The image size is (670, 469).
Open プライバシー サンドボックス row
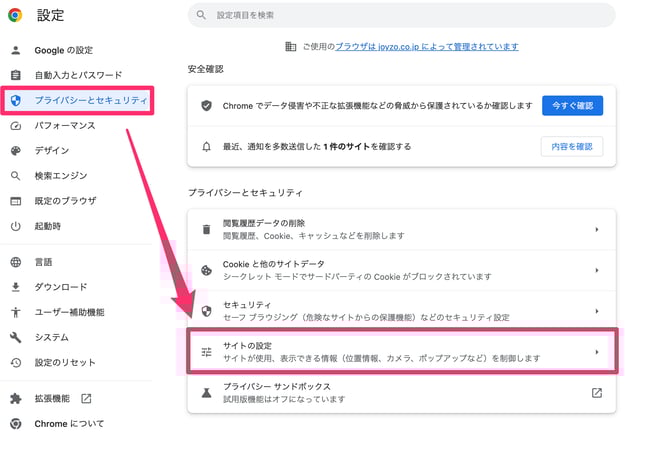coord(402,393)
